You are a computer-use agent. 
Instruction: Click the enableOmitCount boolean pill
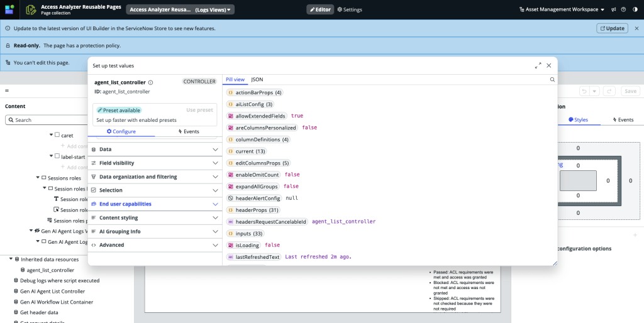(x=253, y=175)
